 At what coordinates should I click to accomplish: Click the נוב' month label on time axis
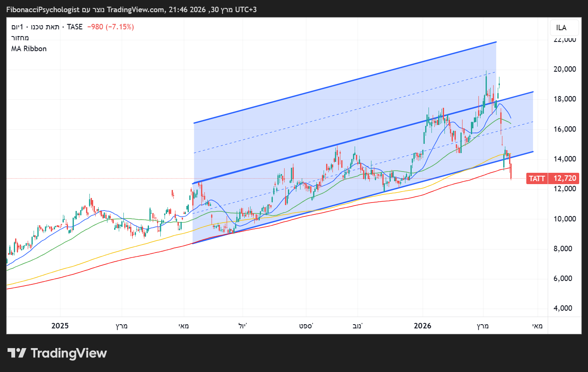tap(358, 326)
